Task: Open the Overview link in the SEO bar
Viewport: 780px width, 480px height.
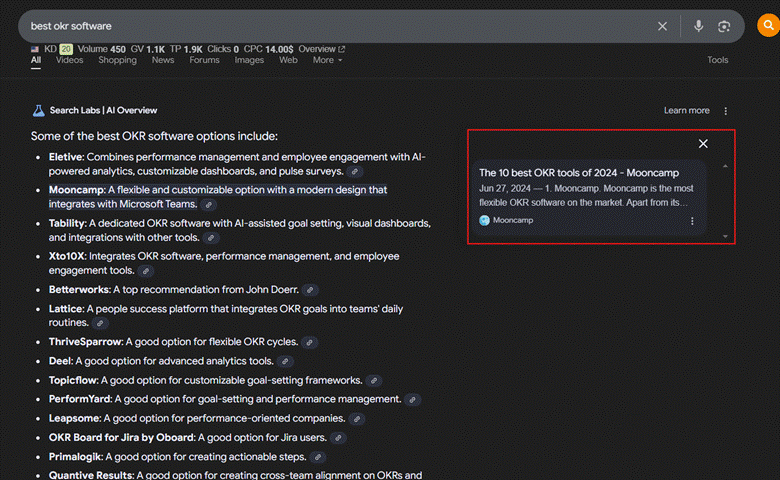Action: click(x=321, y=49)
